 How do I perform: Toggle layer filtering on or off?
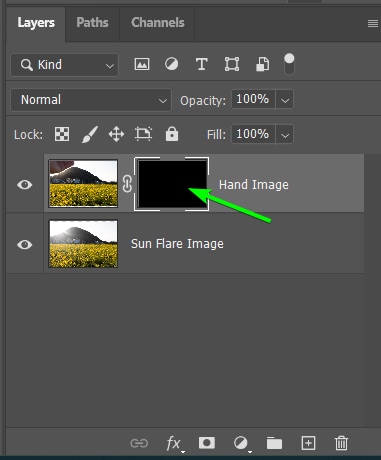coord(289,64)
